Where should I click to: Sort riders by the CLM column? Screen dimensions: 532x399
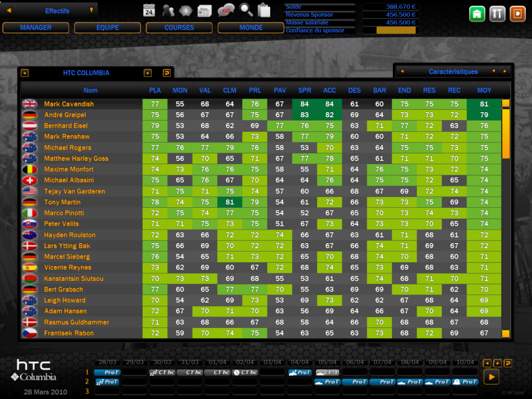coord(230,90)
